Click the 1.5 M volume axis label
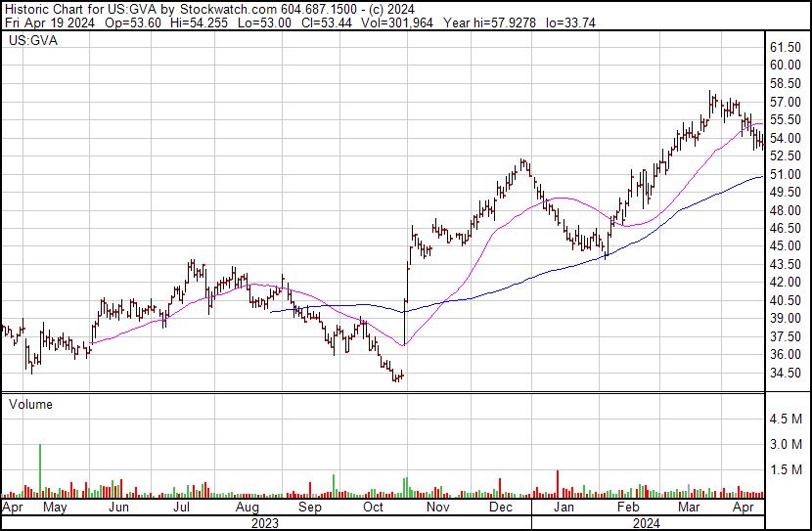This screenshot has height=531, width=812. click(x=789, y=470)
